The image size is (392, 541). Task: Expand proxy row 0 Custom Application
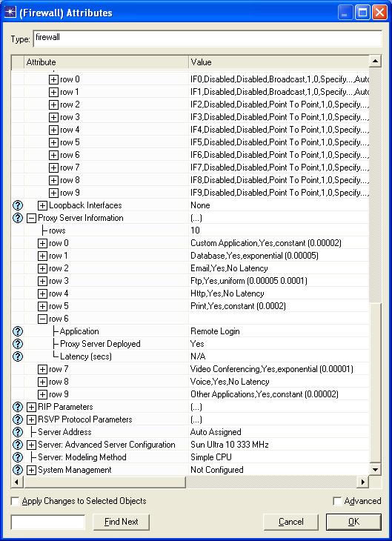coord(42,244)
